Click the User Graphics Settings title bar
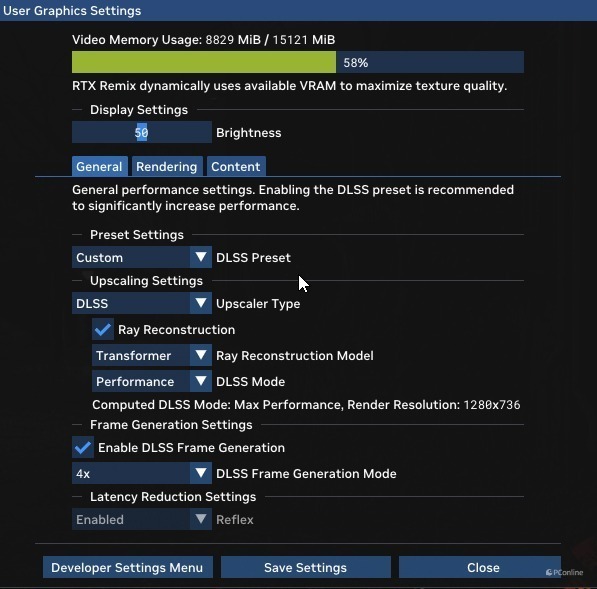Viewport: 597px width, 589px height. [x=298, y=10]
